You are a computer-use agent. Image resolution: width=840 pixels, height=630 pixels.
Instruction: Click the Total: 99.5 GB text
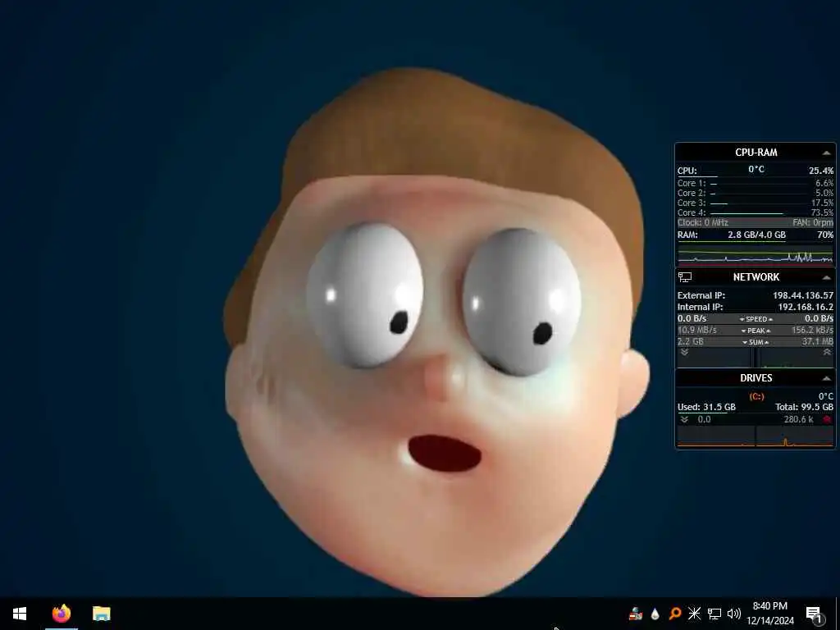804,407
